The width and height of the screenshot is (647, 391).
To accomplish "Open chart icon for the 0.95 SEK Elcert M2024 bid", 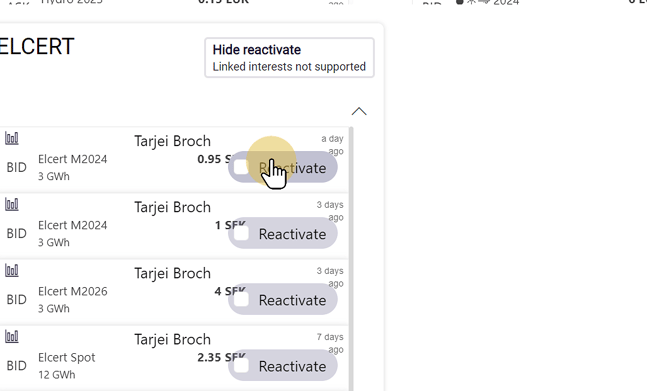I will (x=12, y=138).
